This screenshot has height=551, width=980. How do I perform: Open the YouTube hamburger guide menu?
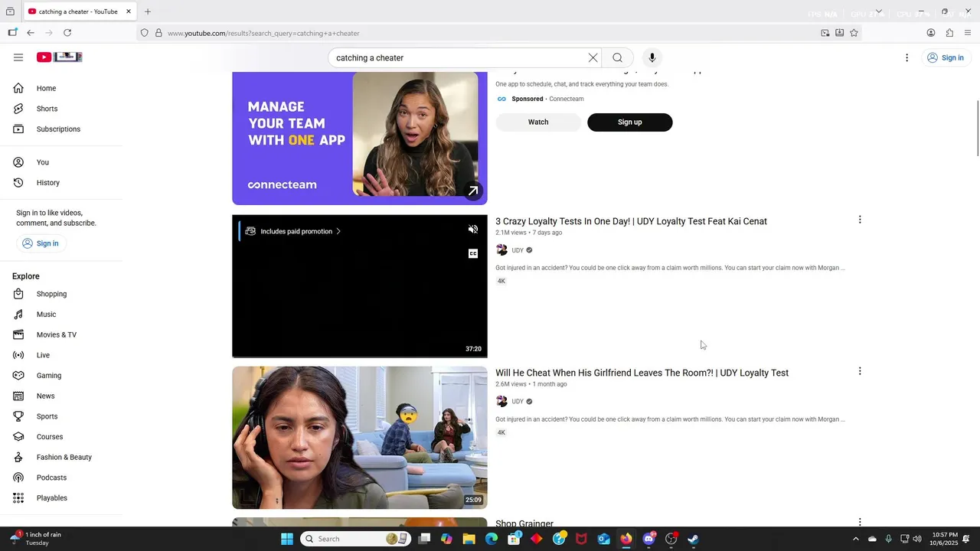(18, 57)
